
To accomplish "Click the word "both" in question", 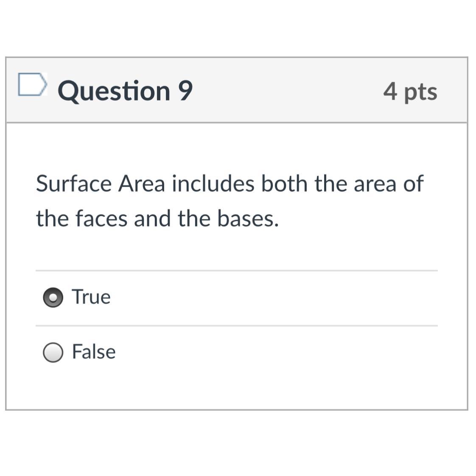I will [284, 184].
